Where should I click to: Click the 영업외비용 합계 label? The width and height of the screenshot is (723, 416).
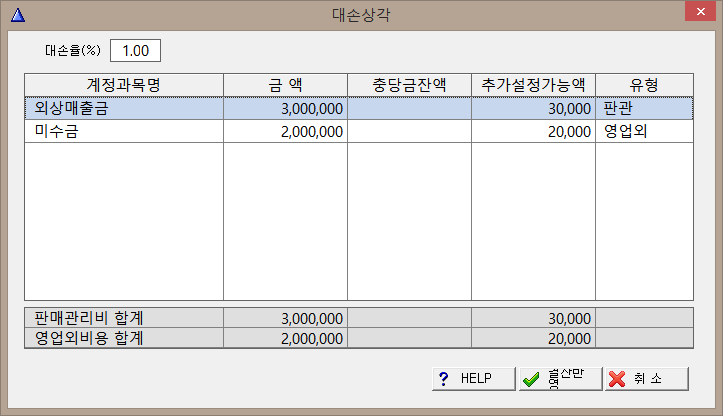click(89, 339)
